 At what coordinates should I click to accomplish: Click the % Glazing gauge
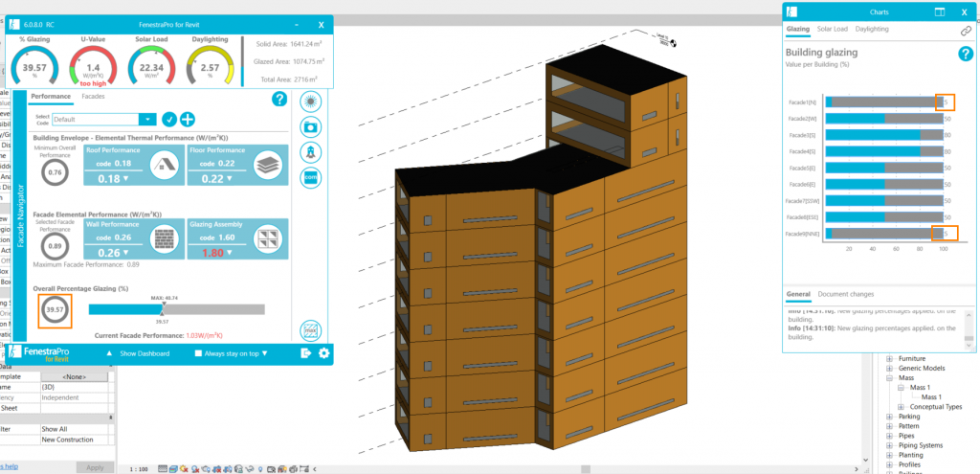(x=35, y=64)
